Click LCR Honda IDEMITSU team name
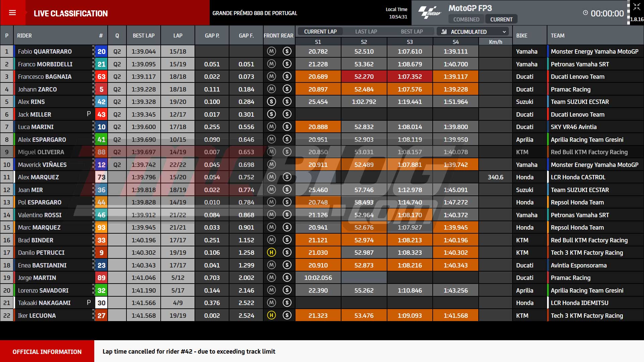Screen dimensions: 644x362 579,303
